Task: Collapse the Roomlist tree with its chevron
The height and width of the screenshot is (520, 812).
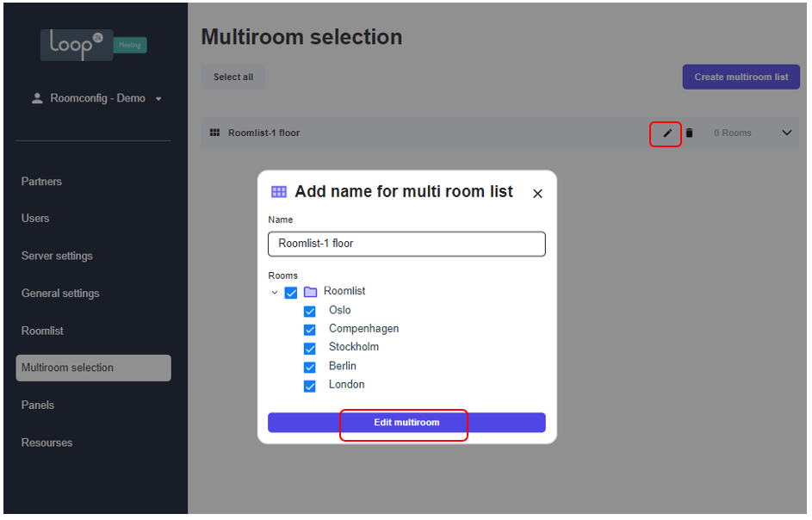Action: 275,293
